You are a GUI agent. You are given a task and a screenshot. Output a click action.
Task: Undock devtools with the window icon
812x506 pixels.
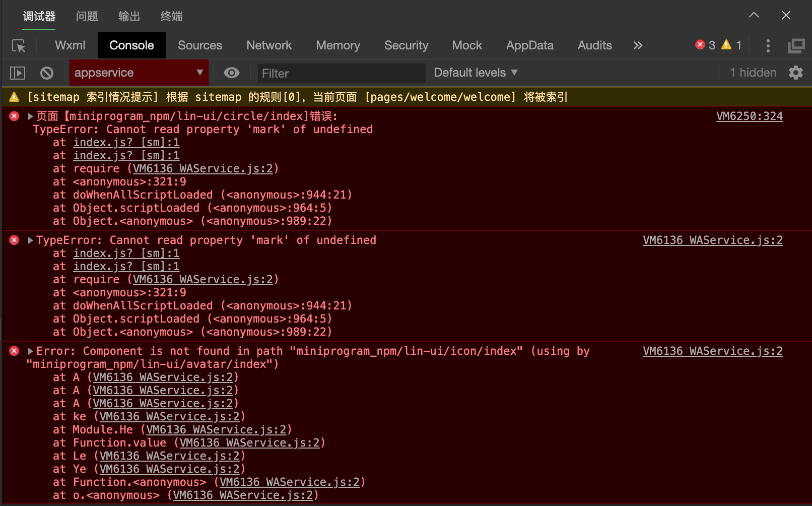click(x=796, y=46)
